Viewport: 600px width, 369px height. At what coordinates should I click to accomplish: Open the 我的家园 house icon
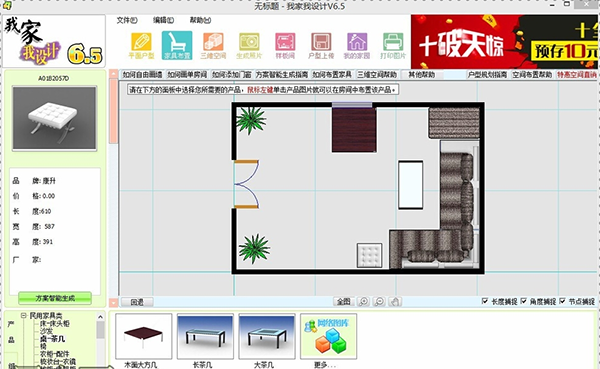tap(357, 46)
